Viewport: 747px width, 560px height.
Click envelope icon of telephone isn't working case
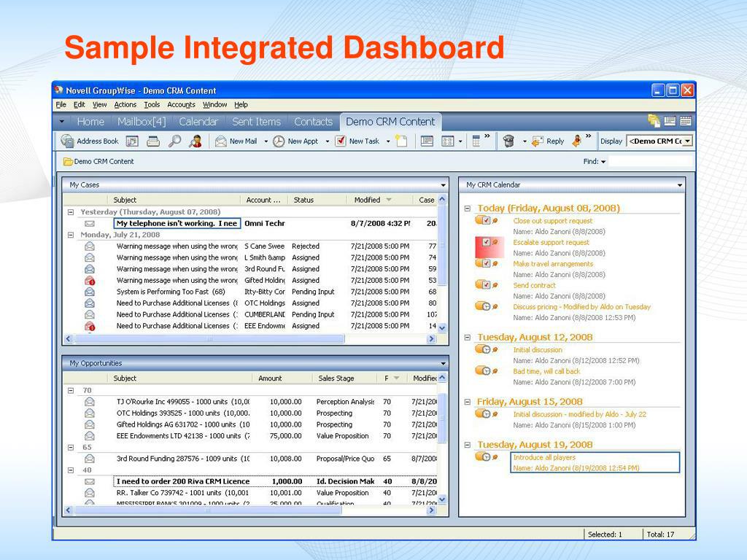tap(90, 223)
